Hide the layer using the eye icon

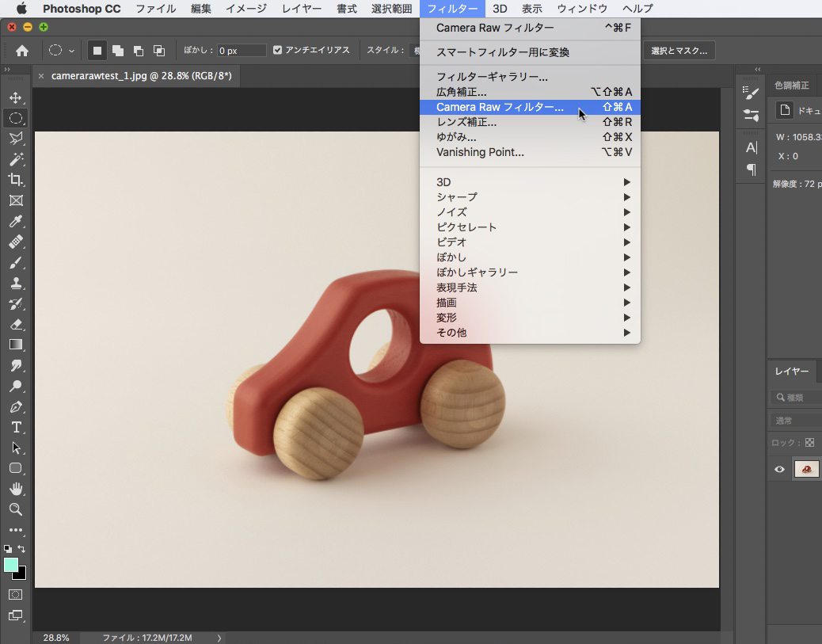[779, 470]
